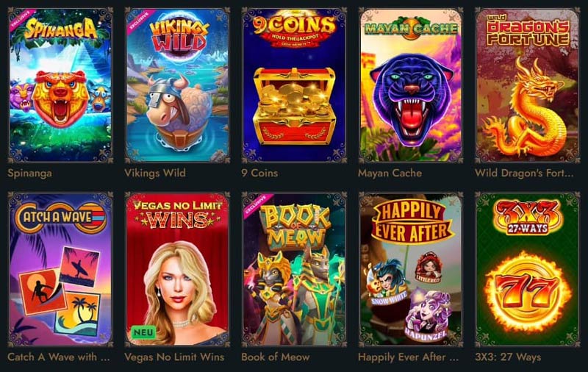Viewport: 588px width, 372px height.
Task: Click the Vikings Wild title text
Action: pyautogui.click(x=155, y=173)
